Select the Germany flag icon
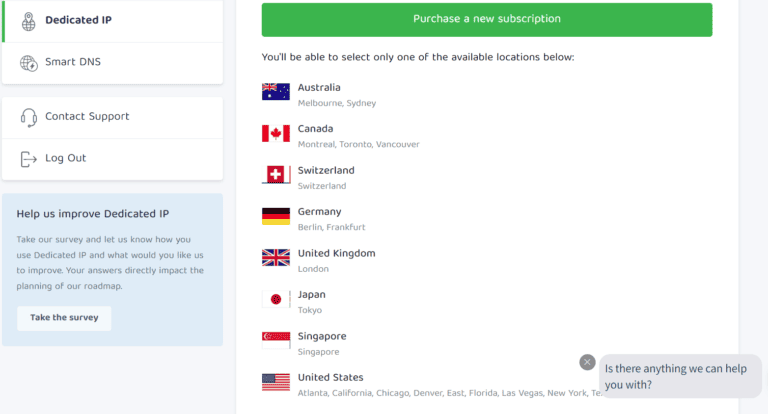Image resolution: width=768 pixels, height=414 pixels. click(x=276, y=216)
